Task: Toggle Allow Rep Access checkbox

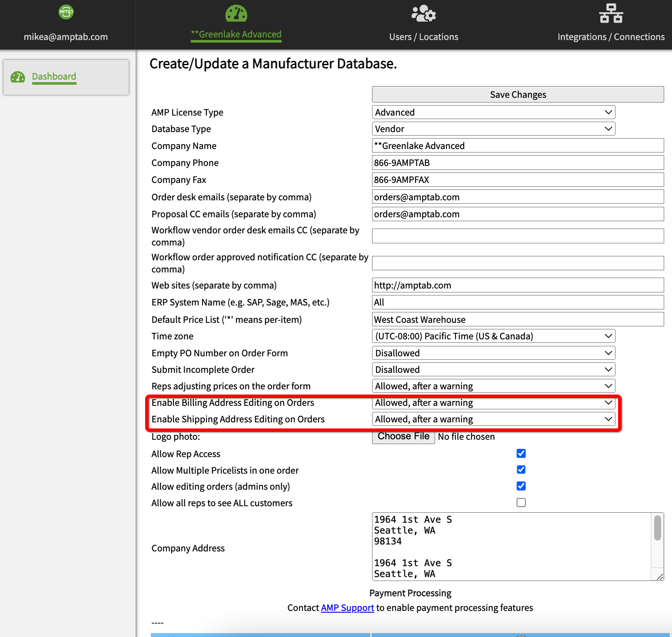Action: coord(521,454)
